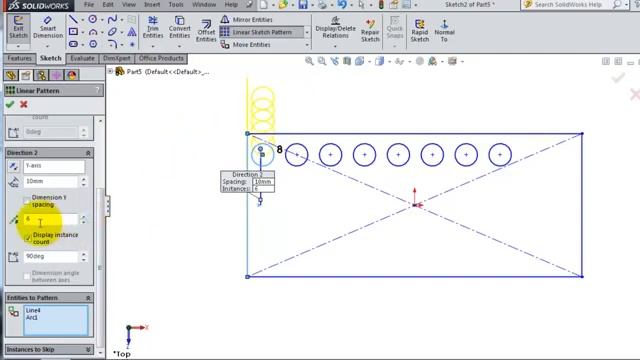Open the Exit Sketch dropdown arrow
Image resolution: width=640 pixels, height=360 pixels.
tap(18, 46)
